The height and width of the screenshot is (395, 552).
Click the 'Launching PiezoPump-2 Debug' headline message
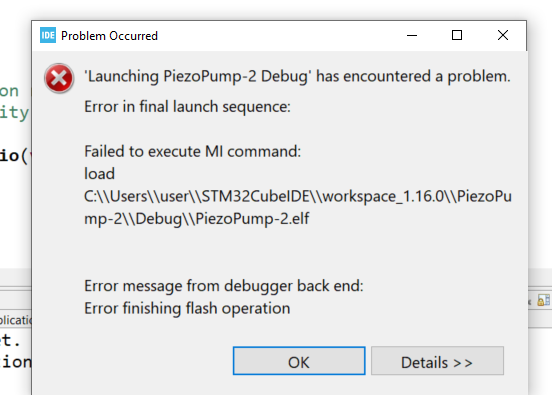pyautogui.click(x=297, y=76)
